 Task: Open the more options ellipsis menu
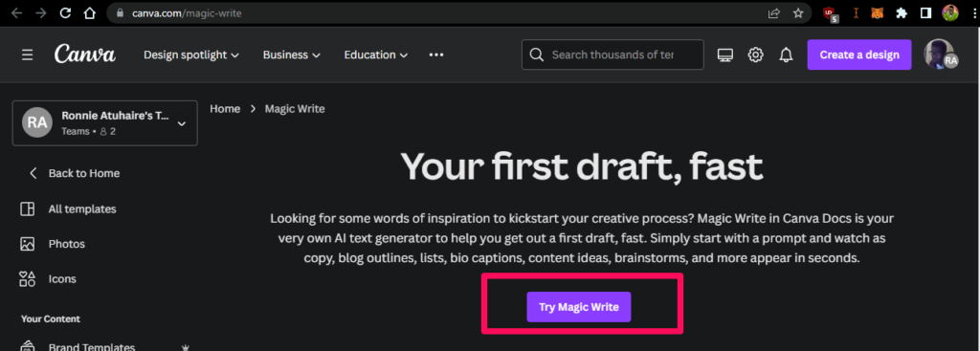click(436, 55)
